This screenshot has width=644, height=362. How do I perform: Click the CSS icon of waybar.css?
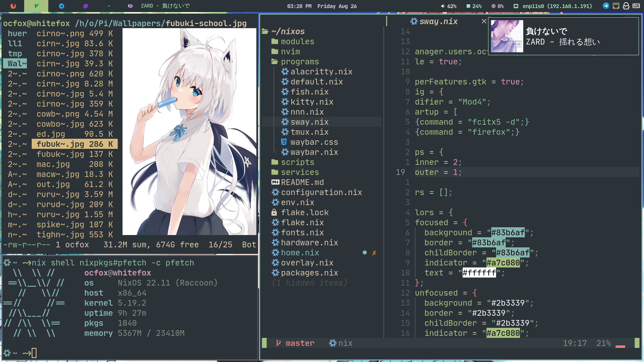point(284,142)
